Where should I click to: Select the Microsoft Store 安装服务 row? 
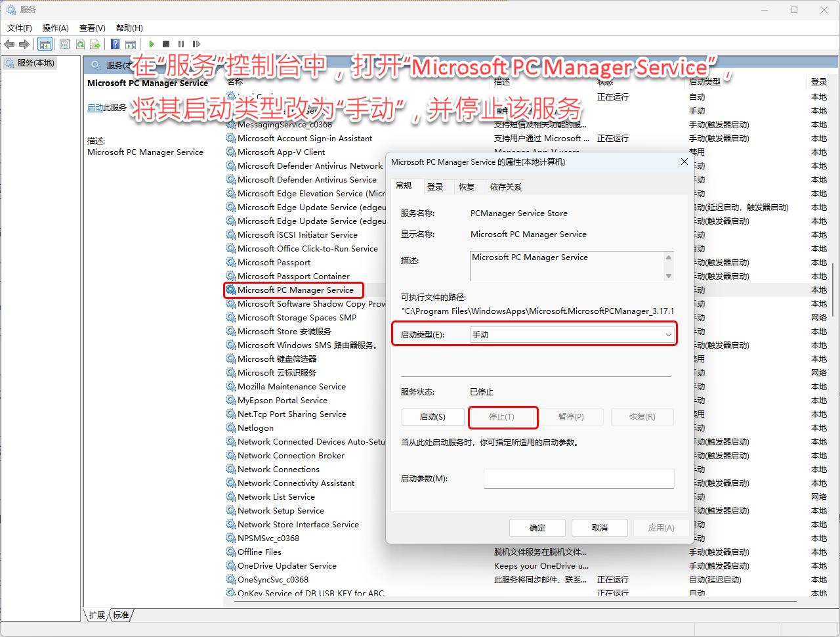click(285, 331)
